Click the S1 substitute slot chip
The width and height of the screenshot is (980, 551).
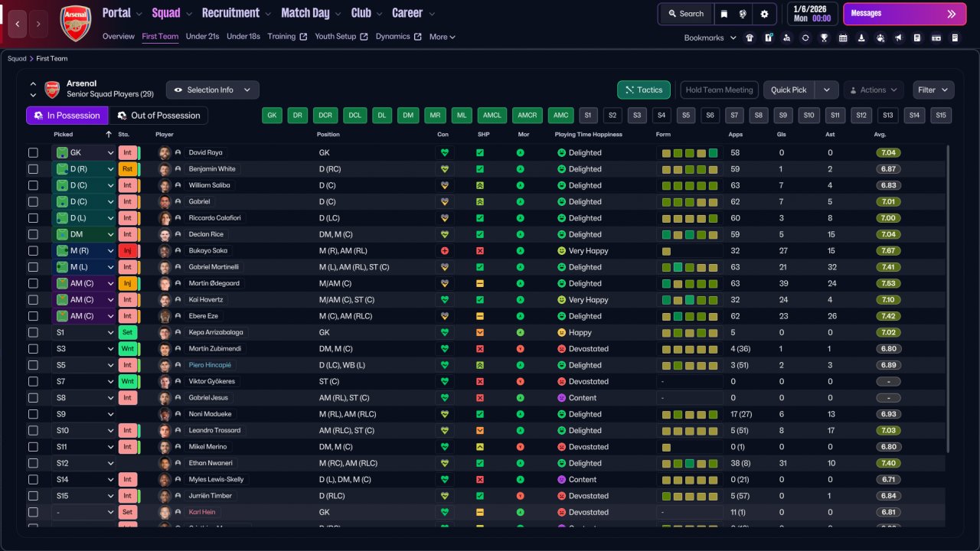(x=588, y=116)
